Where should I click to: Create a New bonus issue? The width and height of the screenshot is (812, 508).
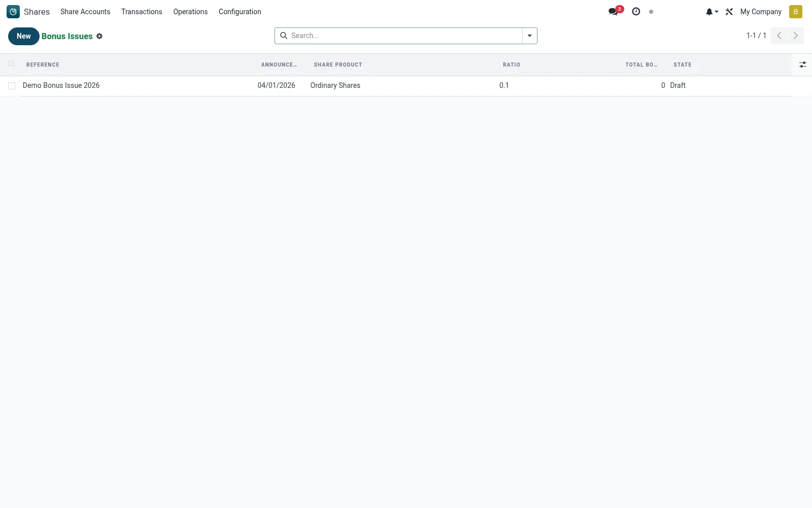pyautogui.click(x=24, y=36)
